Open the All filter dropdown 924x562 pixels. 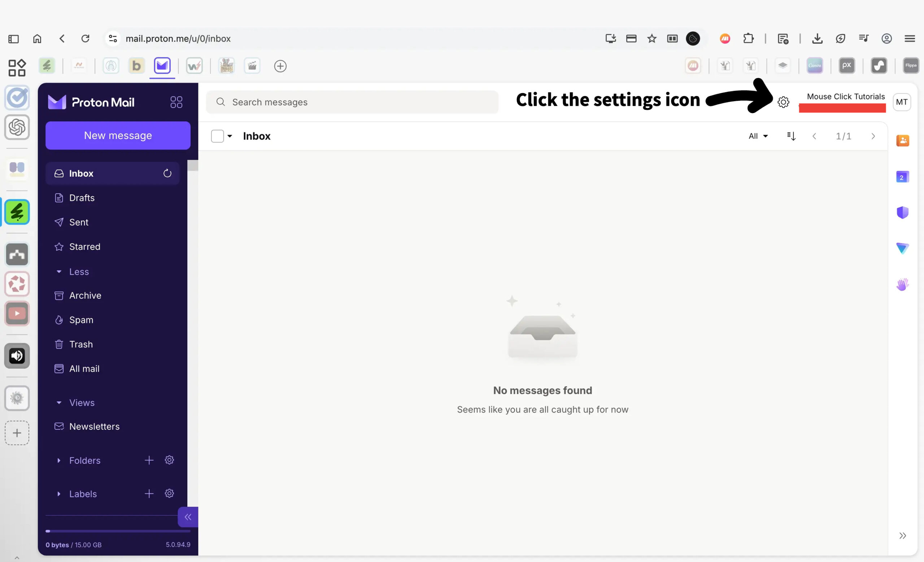(758, 136)
